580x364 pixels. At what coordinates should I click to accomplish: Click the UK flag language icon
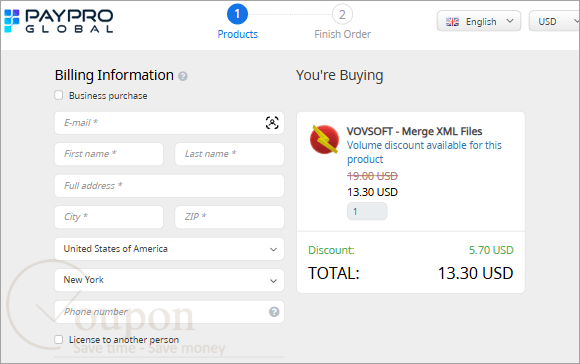tap(452, 22)
